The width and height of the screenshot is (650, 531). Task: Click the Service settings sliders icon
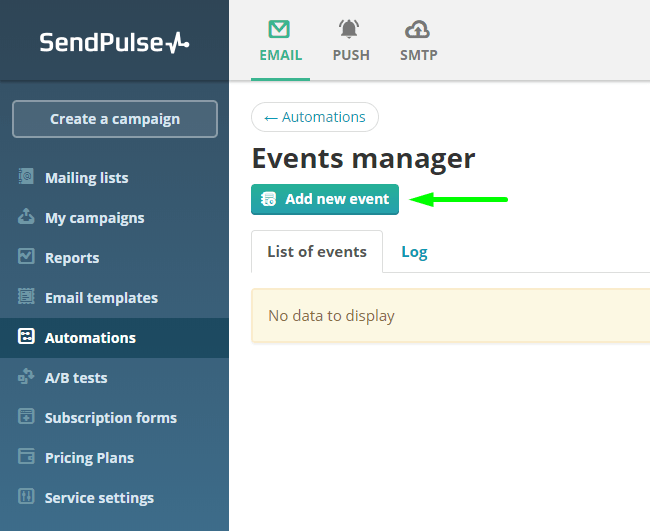point(26,496)
